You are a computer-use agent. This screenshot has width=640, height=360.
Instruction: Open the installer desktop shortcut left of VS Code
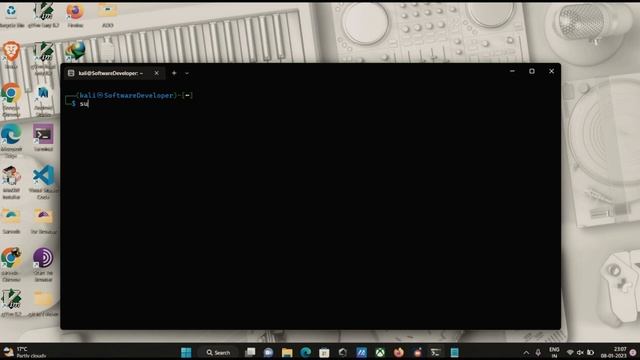[x=11, y=182]
